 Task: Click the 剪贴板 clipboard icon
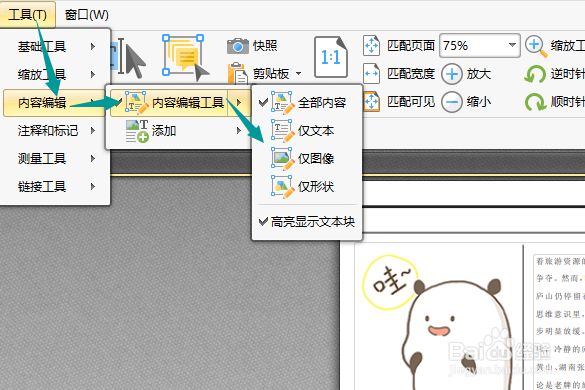point(238,73)
